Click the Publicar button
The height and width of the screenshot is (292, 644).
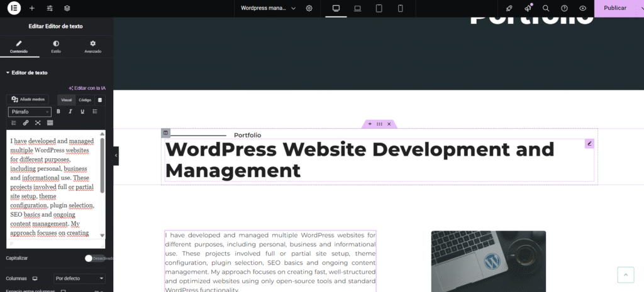pyautogui.click(x=614, y=8)
